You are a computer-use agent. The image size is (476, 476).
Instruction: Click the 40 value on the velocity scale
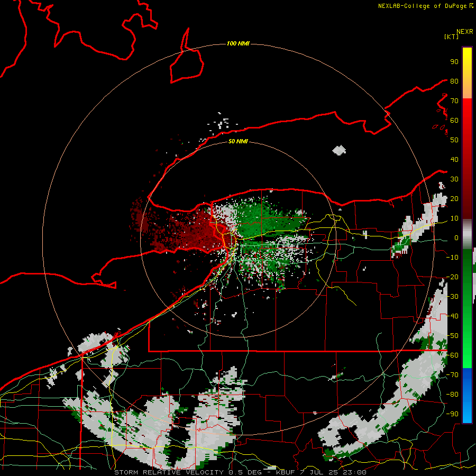tap(454, 159)
